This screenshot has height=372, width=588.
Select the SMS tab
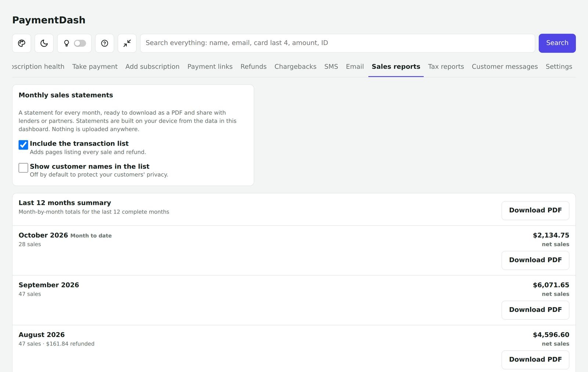[x=331, y=67]
